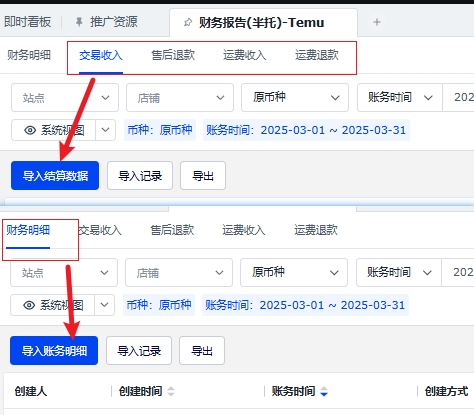Open the upper 站点 dropdown
Viewport: 474px width, 415px height.
[65, 98]
